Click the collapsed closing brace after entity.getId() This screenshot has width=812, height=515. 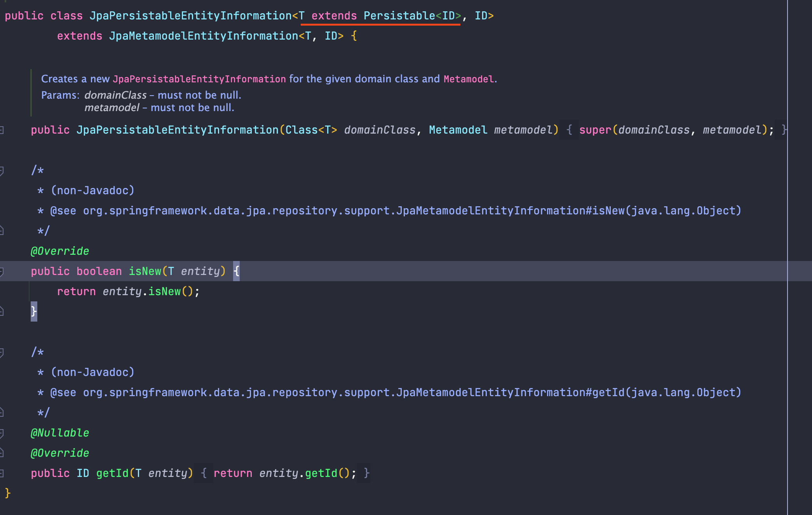(x=366, y=473)
